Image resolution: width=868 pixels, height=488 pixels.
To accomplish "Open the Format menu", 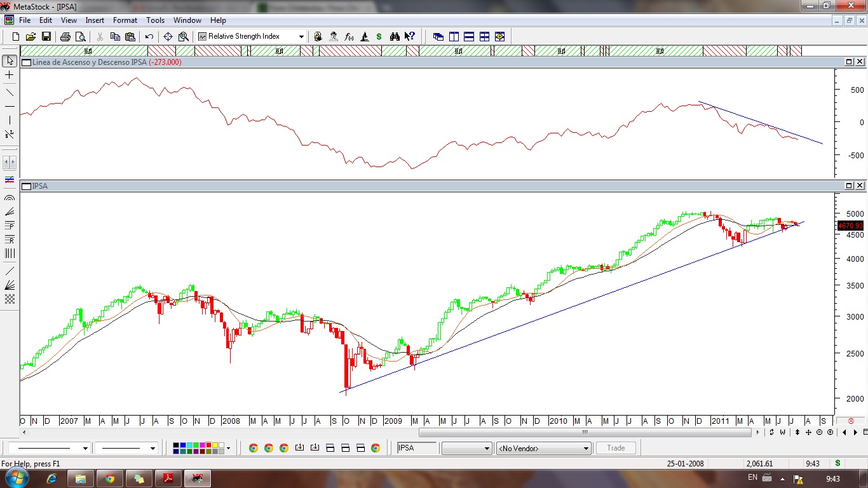I will pos(125,20).
